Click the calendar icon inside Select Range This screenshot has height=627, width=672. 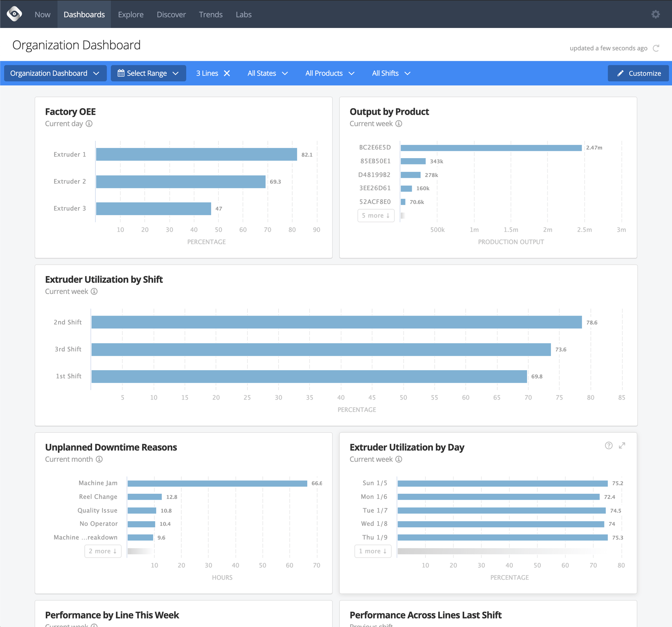coord(121,73)
